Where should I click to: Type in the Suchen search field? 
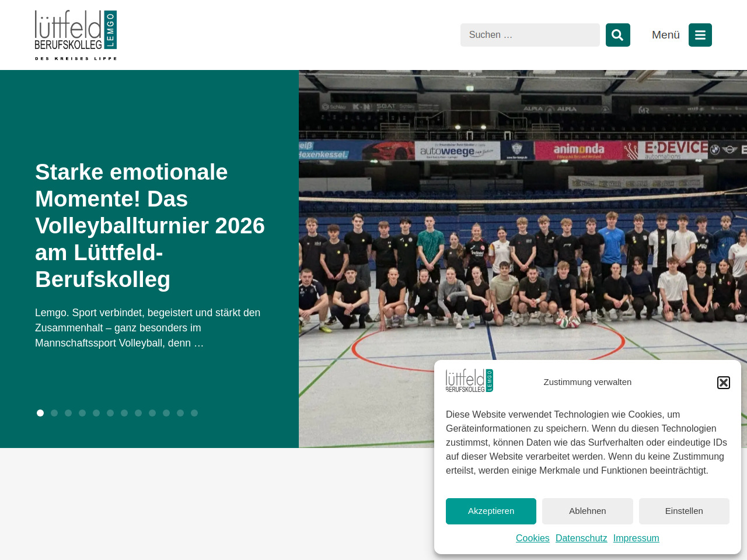tap(529, 35)
